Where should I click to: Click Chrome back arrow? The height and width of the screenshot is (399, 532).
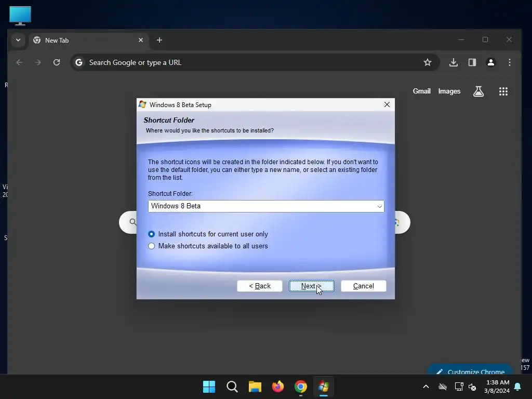point(19,62)
